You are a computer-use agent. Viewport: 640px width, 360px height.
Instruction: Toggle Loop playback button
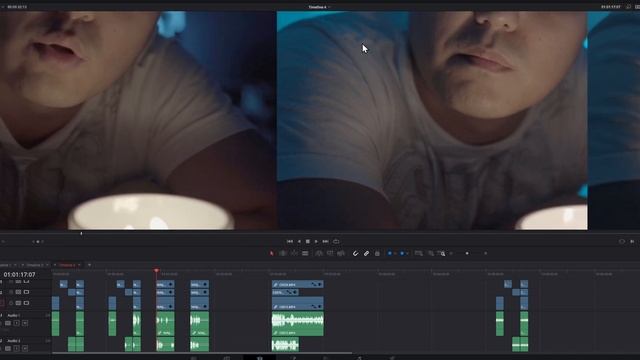pos(336,242)
